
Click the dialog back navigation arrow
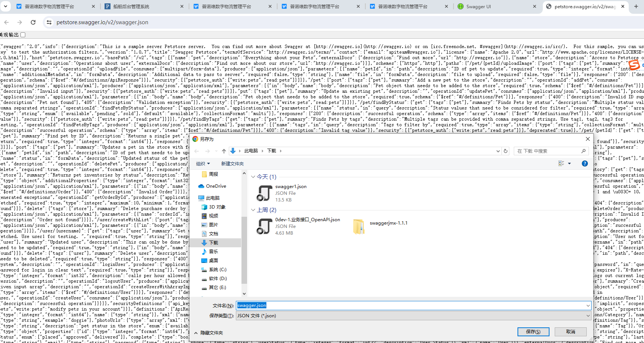coord(197,151)
